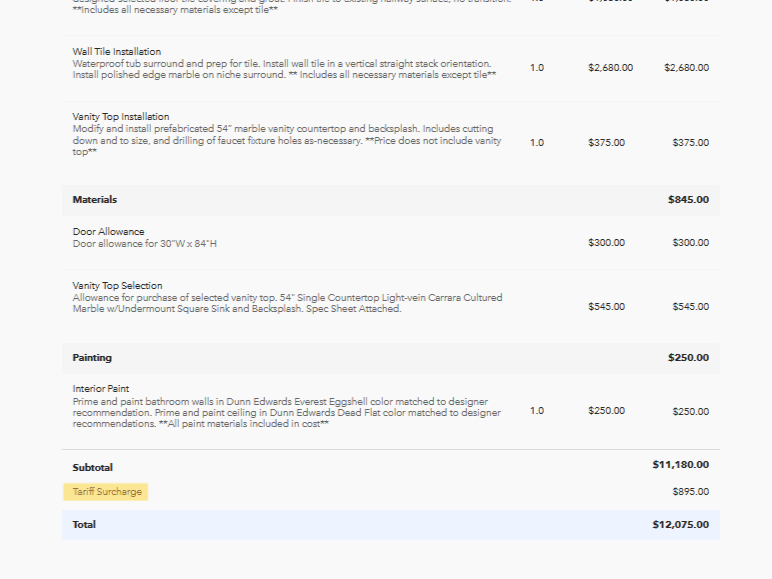
Task: Select the Door Allowance item title
Action: pyautogui.click(x=108, y=232)
